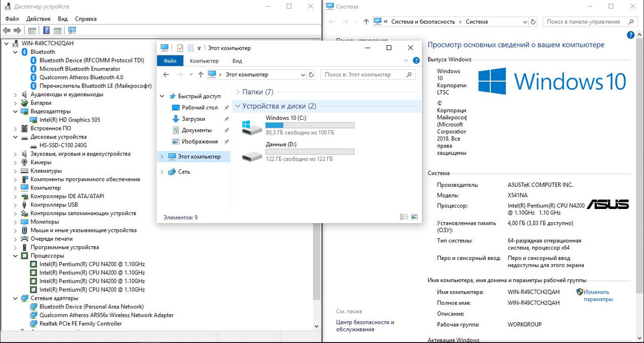Image resolution: width=644 pixels, height=343 pixels.
Task: Click the blue question-mark help icon in Device Manager toolbar
Action: [46, 30]
